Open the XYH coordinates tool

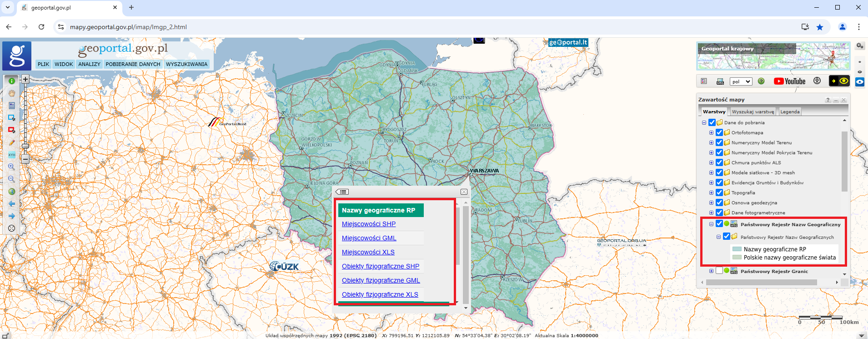(12, 155)
